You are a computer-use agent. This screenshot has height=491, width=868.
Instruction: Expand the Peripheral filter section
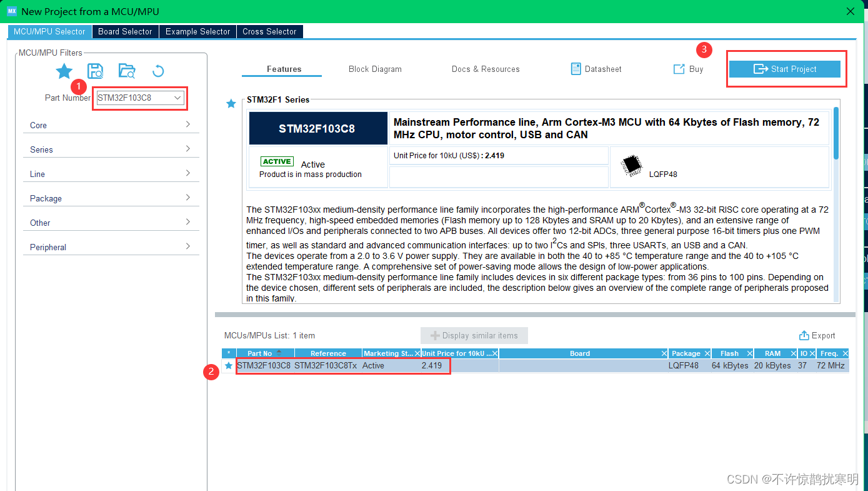(112, 247)
